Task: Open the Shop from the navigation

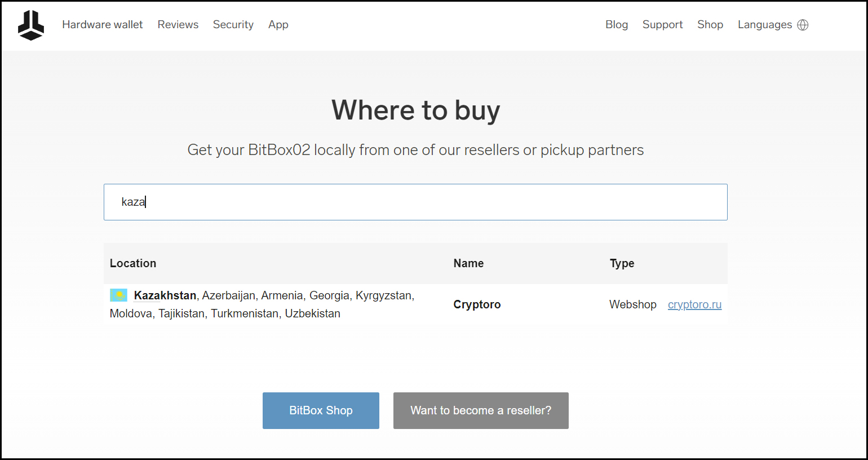Action: click(710, 25)
